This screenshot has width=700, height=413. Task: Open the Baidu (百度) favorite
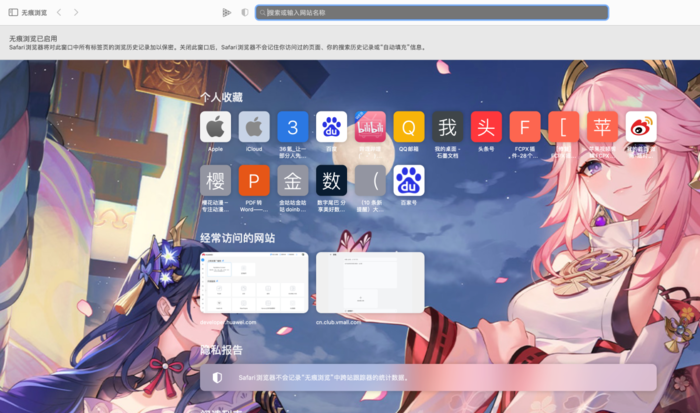[331, 127]
